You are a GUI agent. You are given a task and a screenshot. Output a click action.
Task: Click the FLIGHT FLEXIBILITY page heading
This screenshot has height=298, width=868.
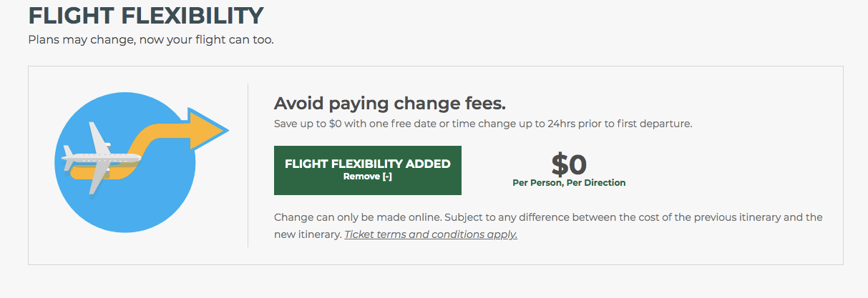[146, 15]
